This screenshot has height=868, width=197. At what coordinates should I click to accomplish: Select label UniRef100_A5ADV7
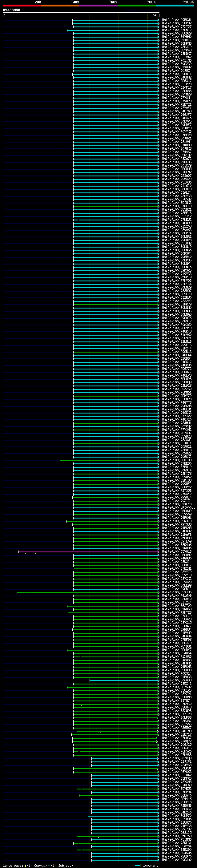click(177, 650)
